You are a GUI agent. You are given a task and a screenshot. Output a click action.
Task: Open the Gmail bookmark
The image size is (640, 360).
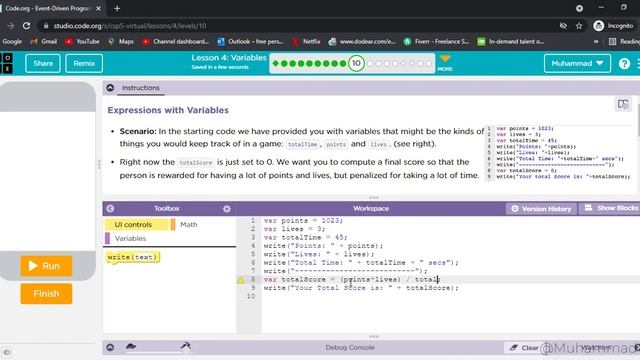(44, 41)
